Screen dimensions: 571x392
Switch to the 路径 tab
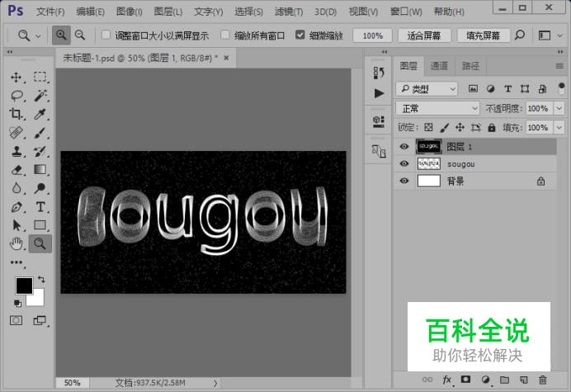[470, 66]
